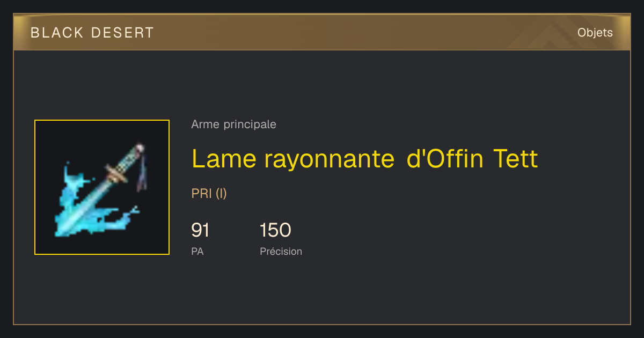The width and height of the screenshot is (644, 338).
Task: Select the Arme principale category label
Action: (234, 124)
